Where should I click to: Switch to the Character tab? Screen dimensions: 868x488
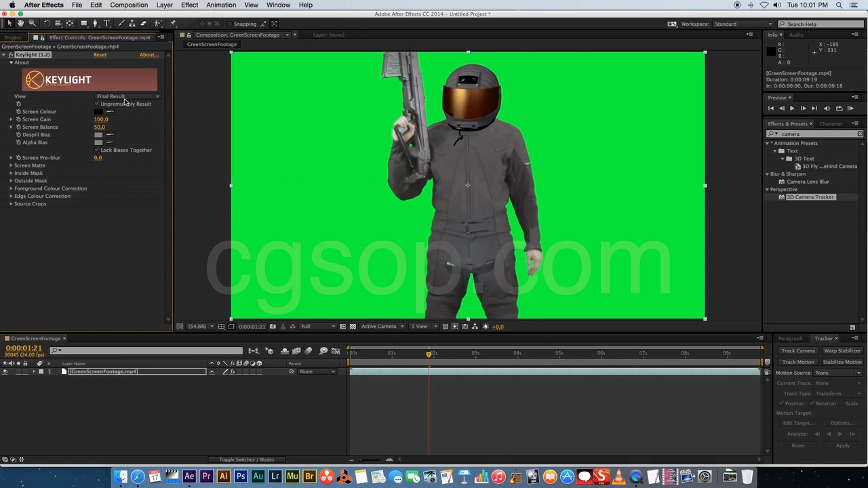tap(831, 124)
